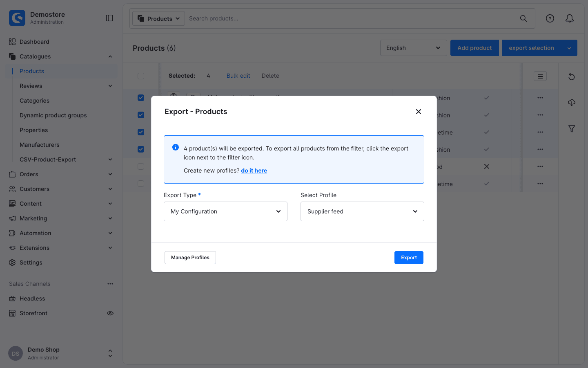The image size is (588, 368).
Task: Open the help question mark icon
Action: click(550, 18)
